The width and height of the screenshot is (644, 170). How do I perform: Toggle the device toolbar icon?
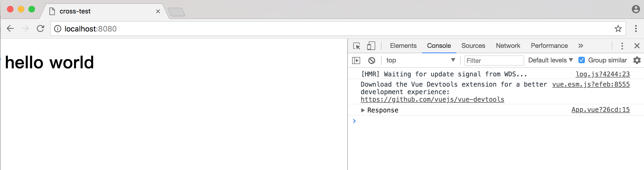(x=371, y=46)
